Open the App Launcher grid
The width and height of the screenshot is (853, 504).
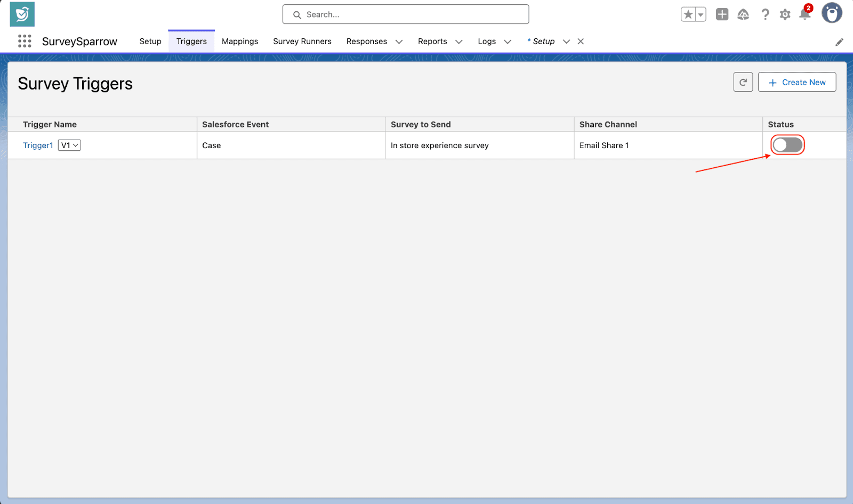pos(25,41)
